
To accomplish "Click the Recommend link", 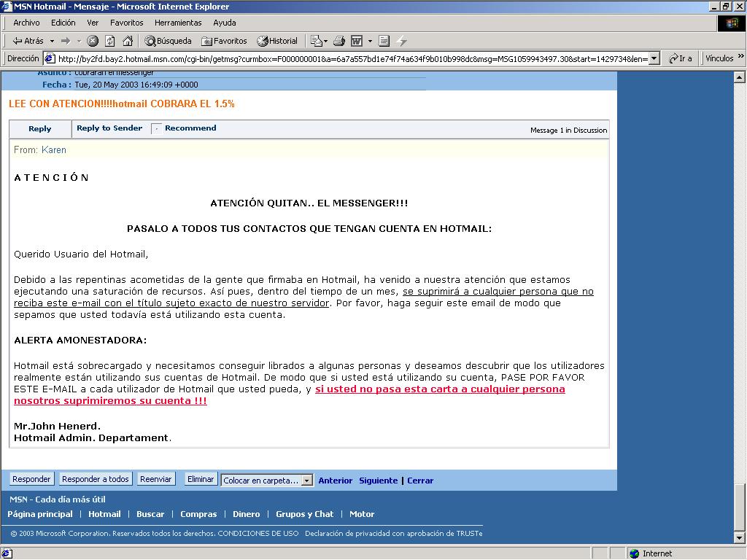I will (x=190, y=128).
